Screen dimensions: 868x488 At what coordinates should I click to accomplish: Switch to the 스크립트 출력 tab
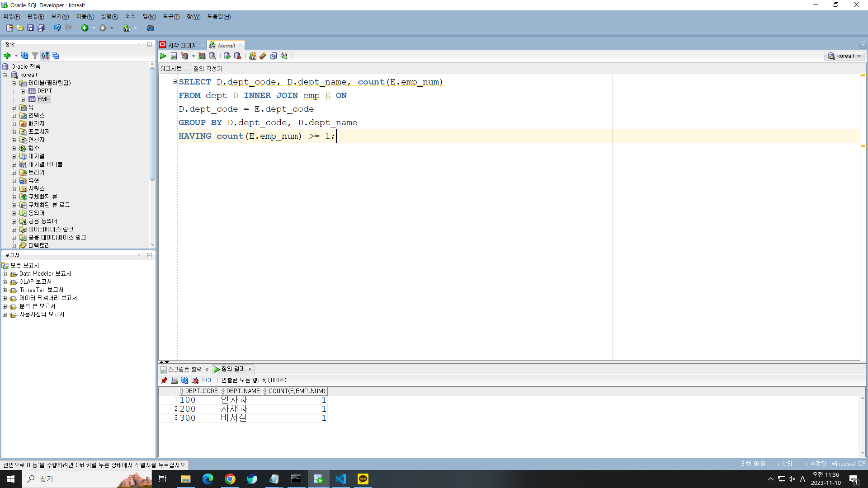coord(184,369)
